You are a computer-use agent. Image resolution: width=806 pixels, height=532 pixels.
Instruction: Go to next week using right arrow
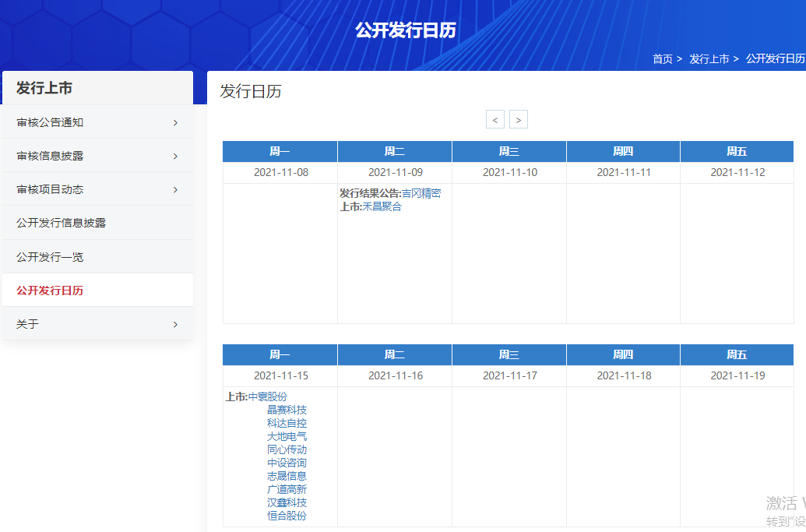click(x=519, y=119)
